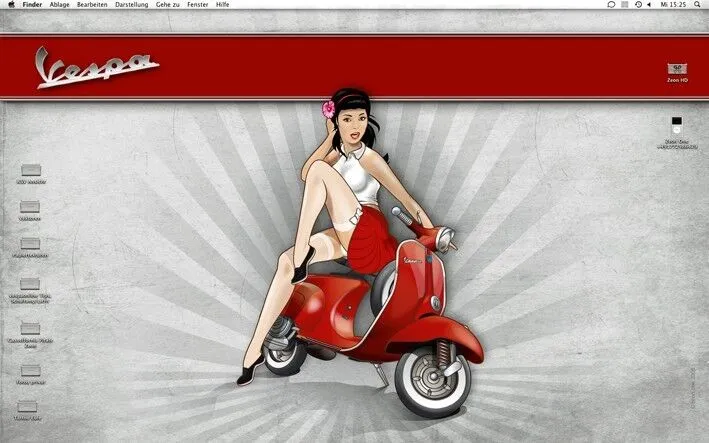This screenshot has width=709, height=443.
Task: Click the speech bubble chat status icon
Action: coord(611,5)
